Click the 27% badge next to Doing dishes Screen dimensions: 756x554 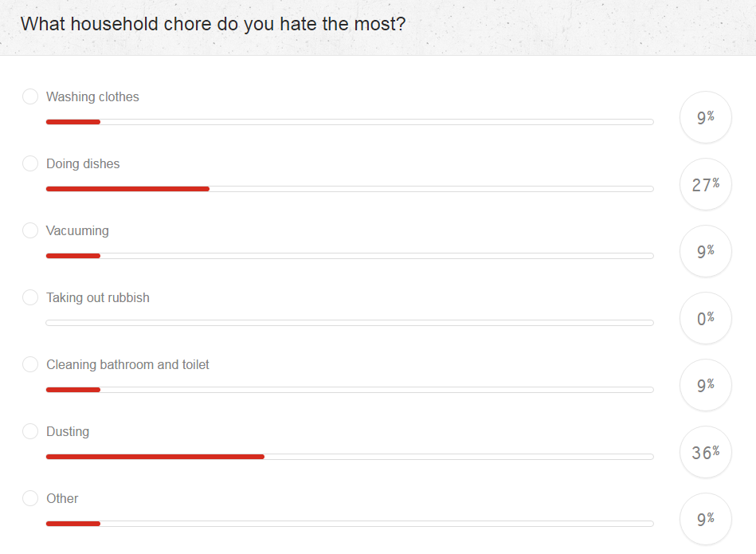click(x=704, y=184)
